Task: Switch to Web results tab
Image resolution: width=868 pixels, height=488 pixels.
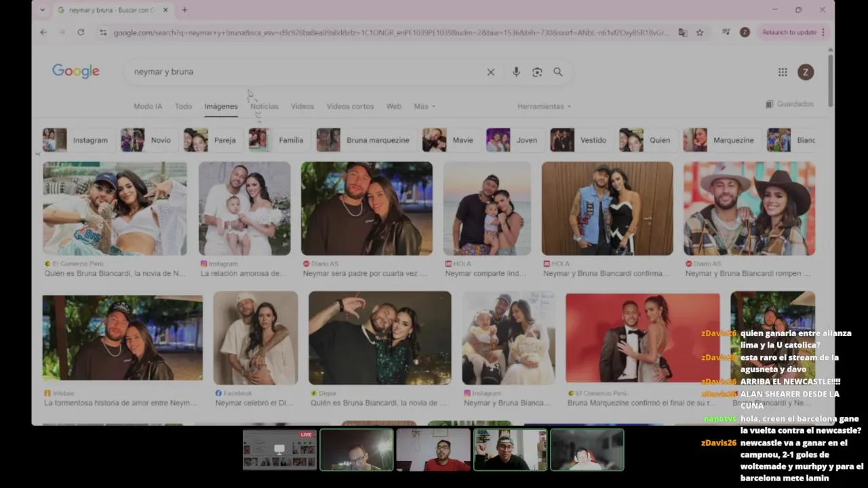Action: point(394,106)
